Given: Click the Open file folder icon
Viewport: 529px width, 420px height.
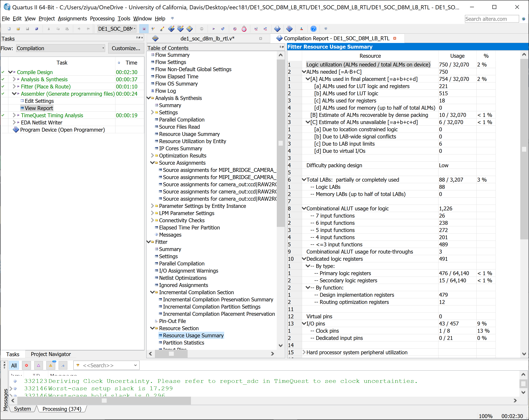Looking at the screenshot, I should pyautogui.click(x=18, y=29).
